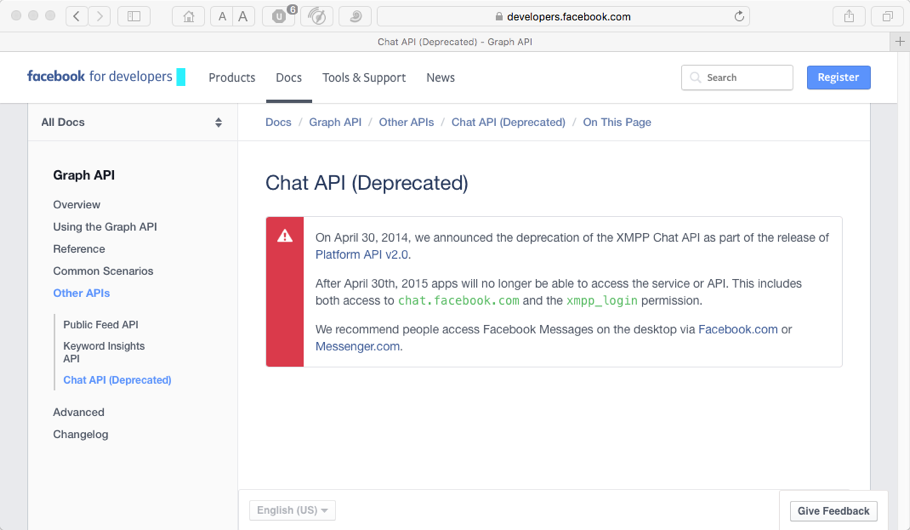Open the Products menu

point(232,78)
